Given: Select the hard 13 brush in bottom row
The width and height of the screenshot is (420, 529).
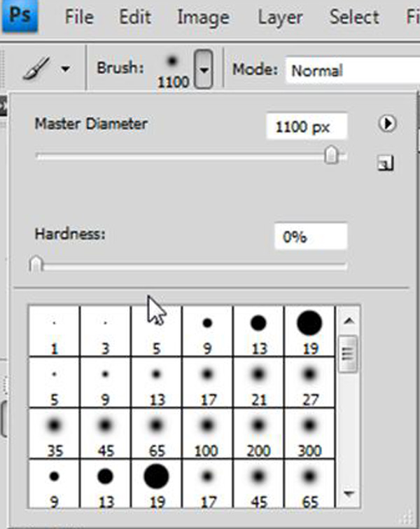Looking at the screenshot, I should coord(105,483).
